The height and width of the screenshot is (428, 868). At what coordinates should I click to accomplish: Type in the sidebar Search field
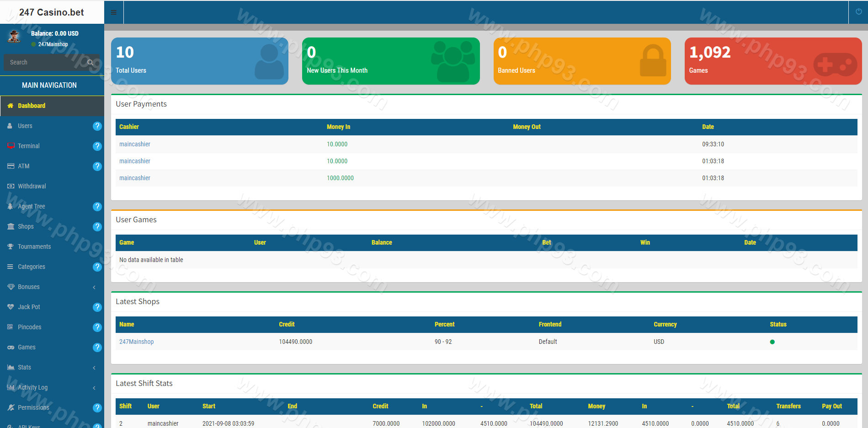pyautogui.click(x=46, y=63)
